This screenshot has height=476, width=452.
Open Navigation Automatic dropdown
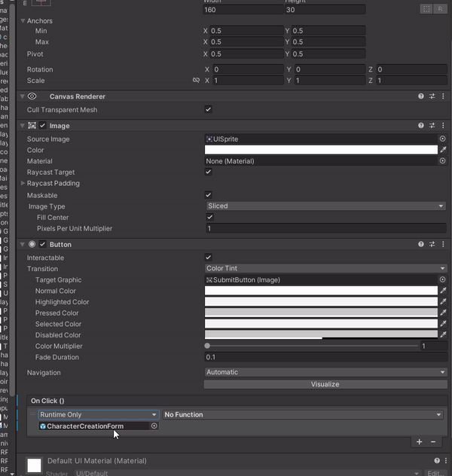[x=326, y=372]
